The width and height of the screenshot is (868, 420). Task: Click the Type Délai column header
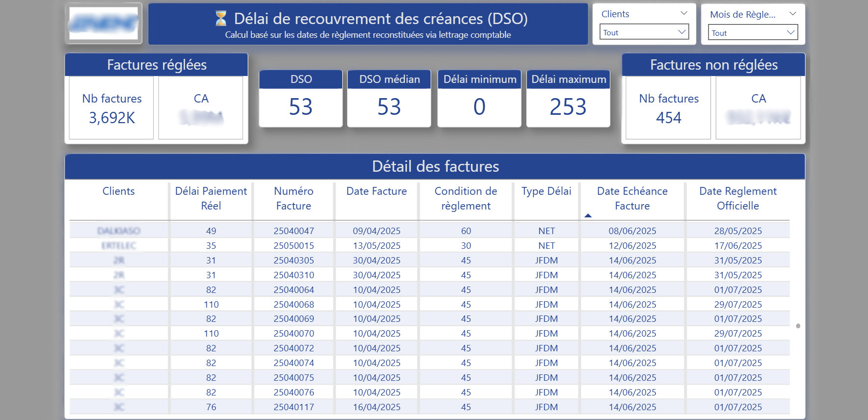(546, 191)
